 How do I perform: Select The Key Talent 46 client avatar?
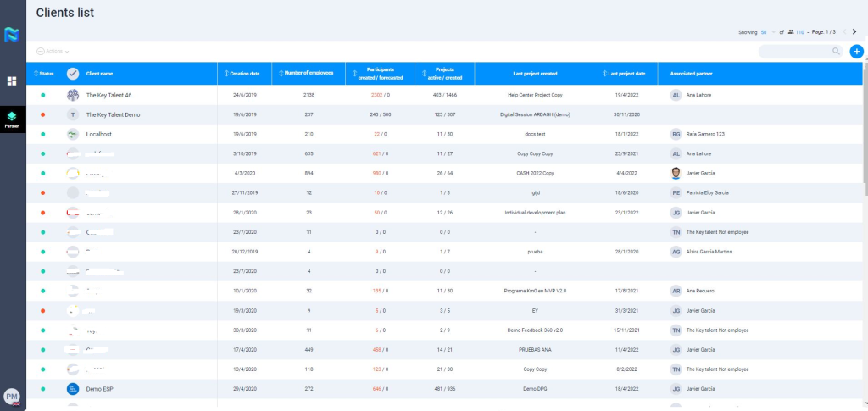click(x=73, y=95)
